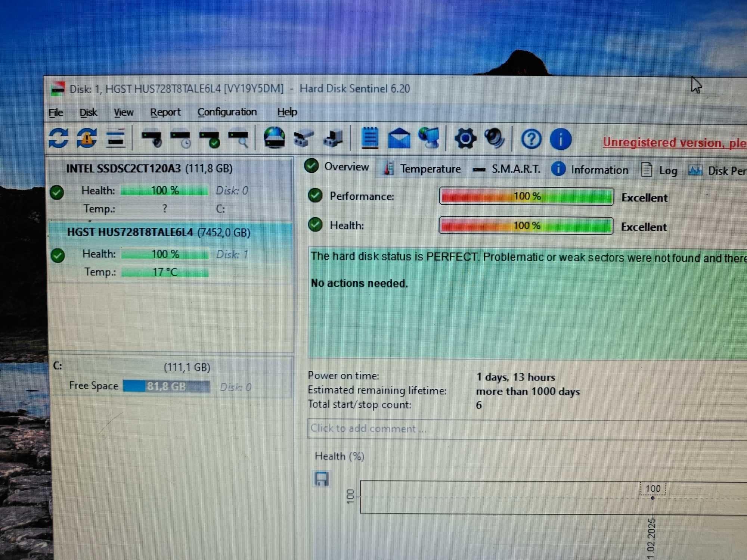
Task: Click the blue question mark help icon
Action: pyautogui.click(x=531, y=139)
